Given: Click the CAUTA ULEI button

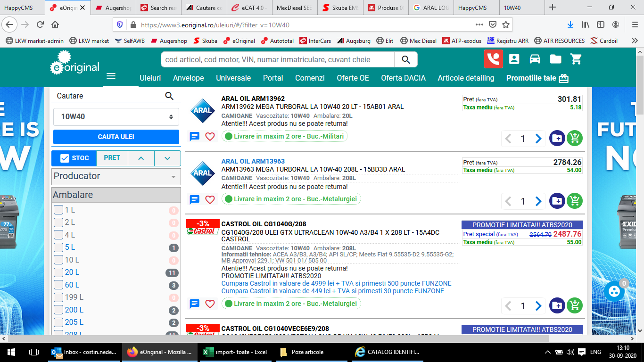Looking at the screenshot, I should [x=116, y=137].
